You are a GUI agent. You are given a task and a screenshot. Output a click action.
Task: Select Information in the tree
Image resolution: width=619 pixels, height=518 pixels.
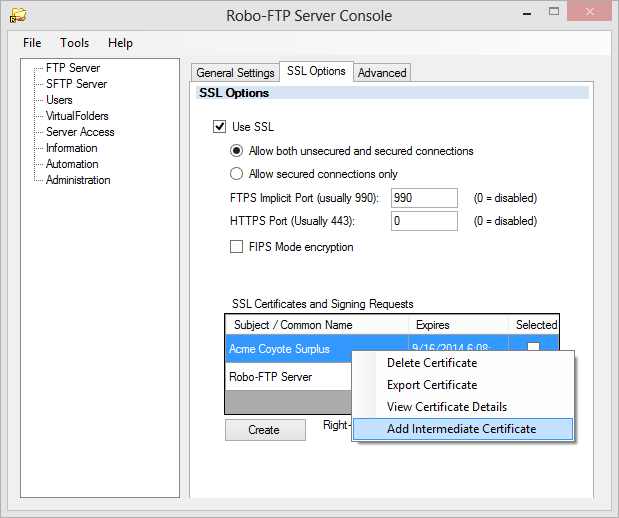click(x=71, y=148)
